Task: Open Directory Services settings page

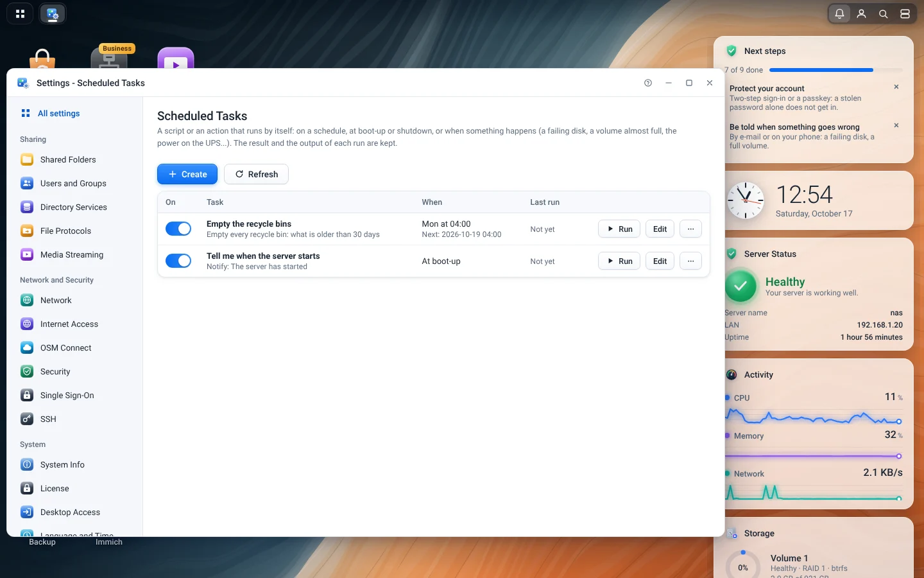Action: pos(74,207)
